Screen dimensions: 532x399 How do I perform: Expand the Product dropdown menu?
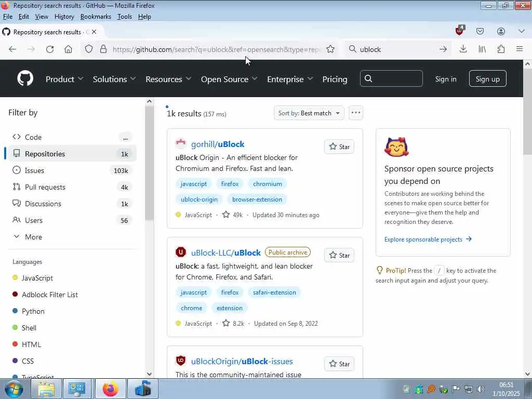[64, 79]
